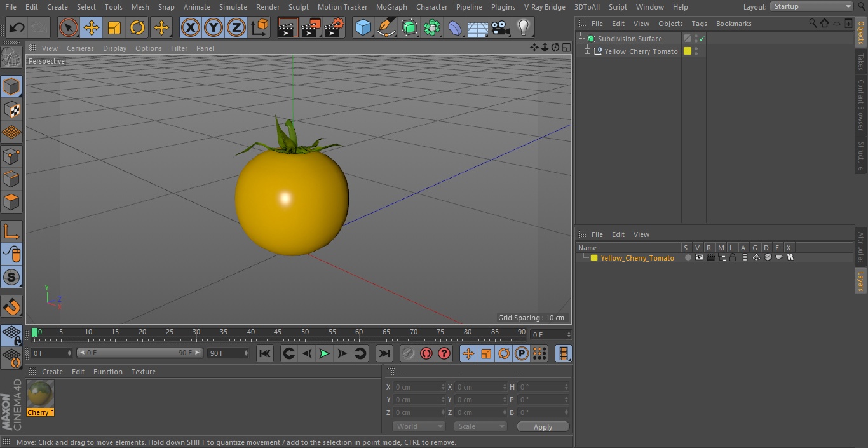Toggle X axis lock
Screen dimensions: 868x448
191,28
